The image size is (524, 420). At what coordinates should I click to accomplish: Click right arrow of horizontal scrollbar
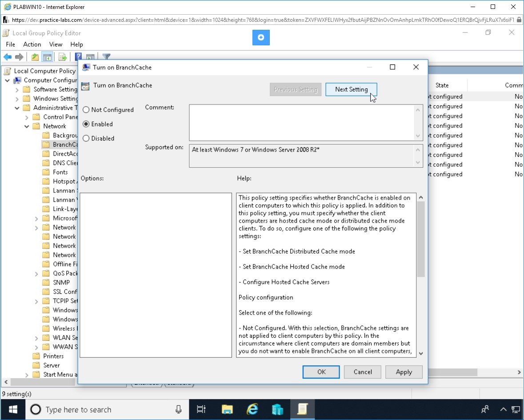tap(519, 372)
